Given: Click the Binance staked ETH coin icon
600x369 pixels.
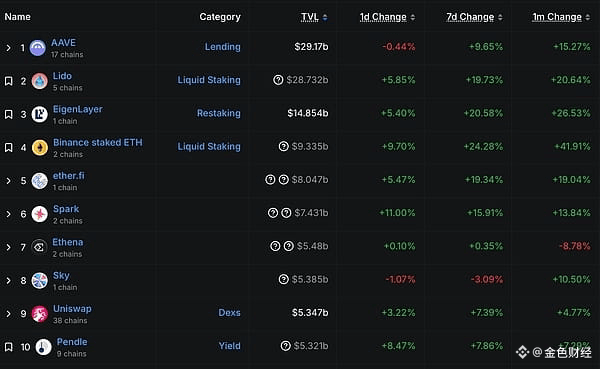Looking at the screenshot, I should point(39,147).
